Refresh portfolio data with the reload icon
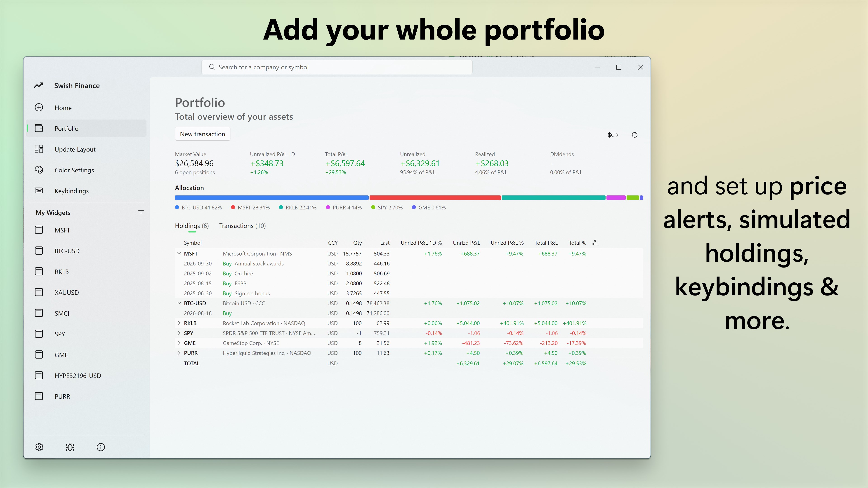Screen dimensions: 868x488 point(634,135)
